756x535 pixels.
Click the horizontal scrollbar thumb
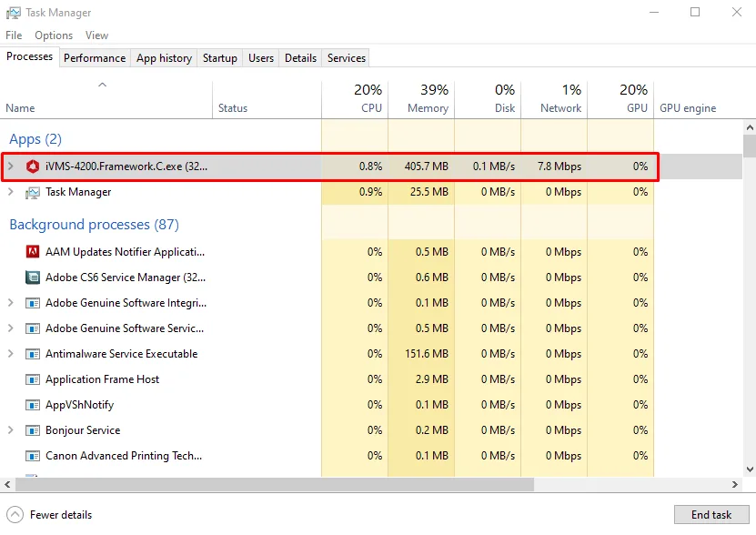point(275,484)
